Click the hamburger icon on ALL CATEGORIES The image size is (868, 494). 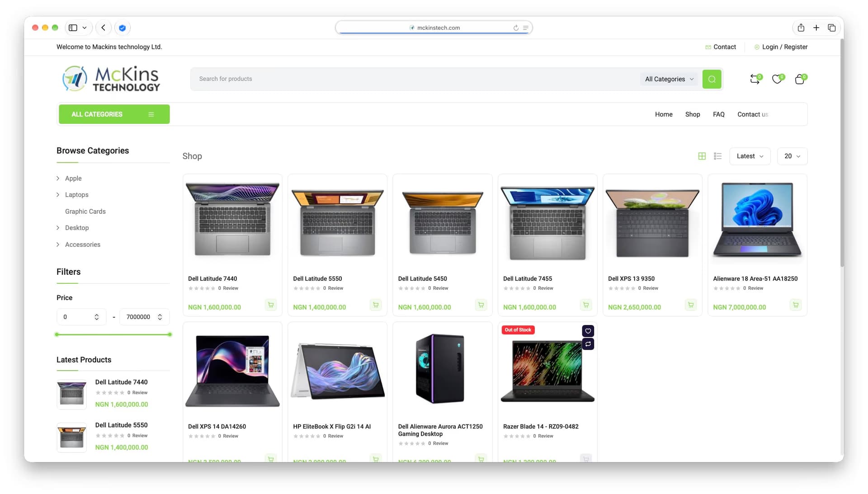(151, 114)
